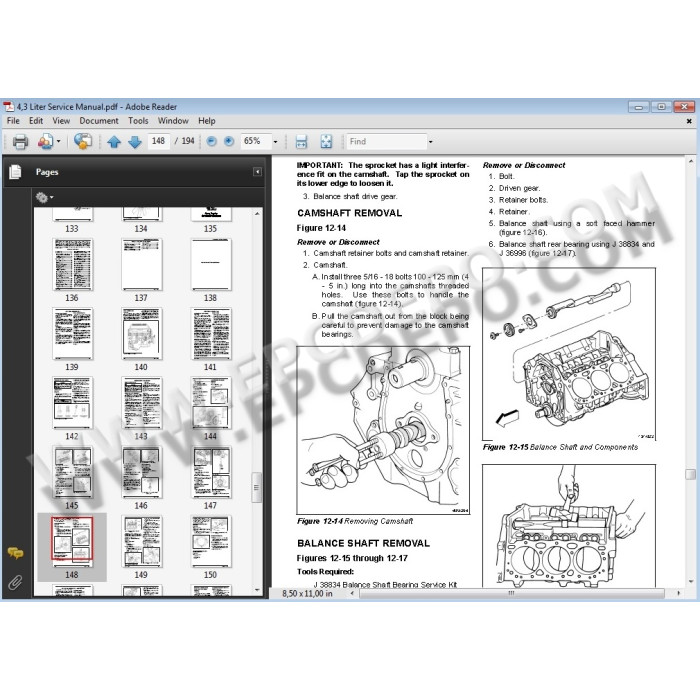This screenshot has height=700, width=700.
Task: Select page 138 thumbnail
Action: click(211, 265)
